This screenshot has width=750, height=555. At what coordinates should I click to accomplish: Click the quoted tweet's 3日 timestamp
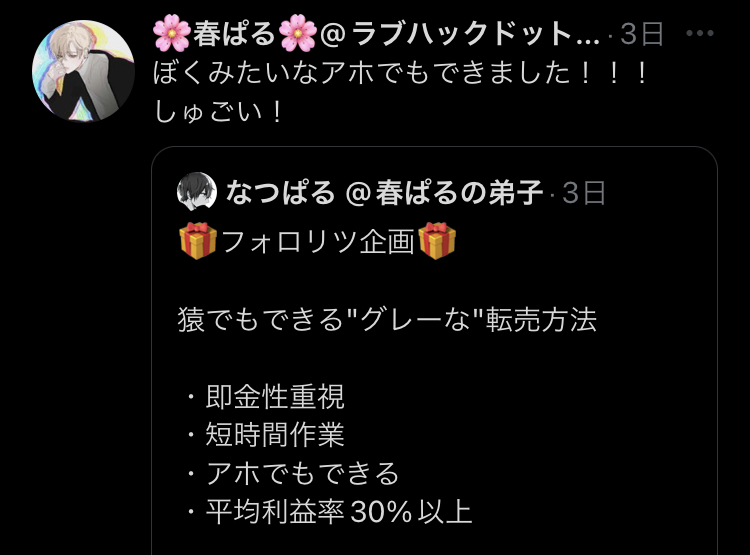click(x=584, y=193)
